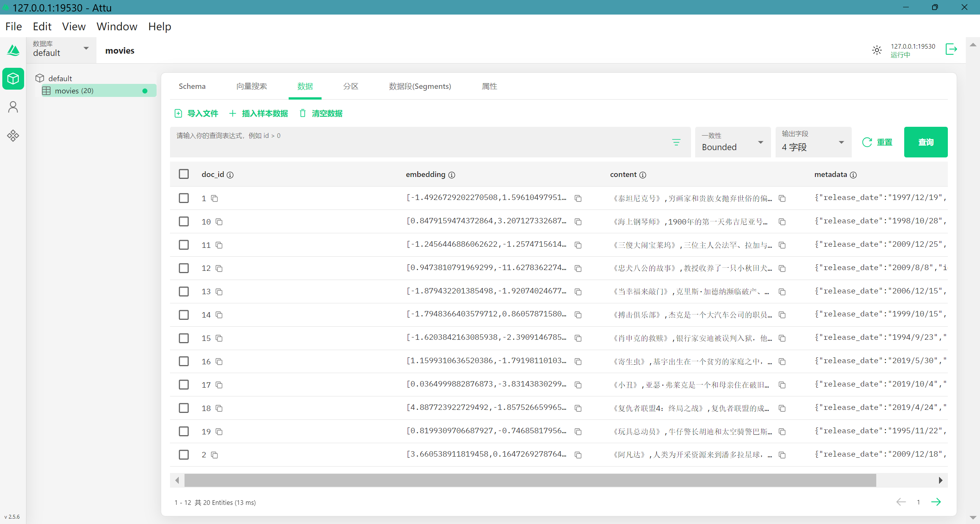The width and height of the screenshot is (980, 524).
Task: Open the query filter icon
Action: (x=676, y=142)
